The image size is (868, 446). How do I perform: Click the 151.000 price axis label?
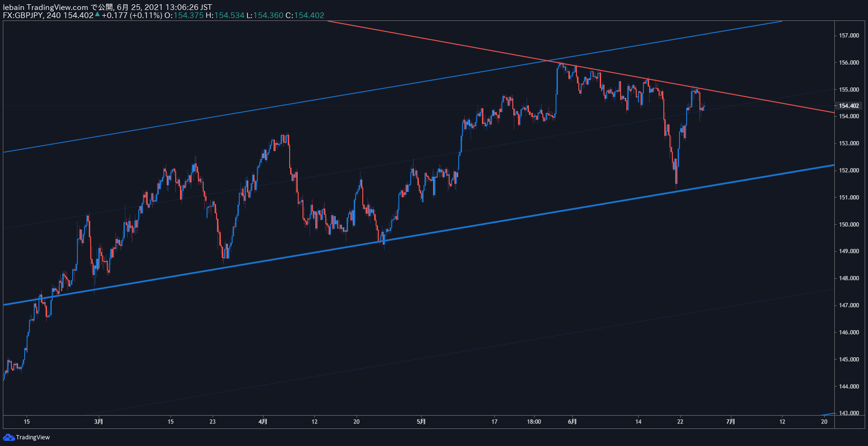849,198
